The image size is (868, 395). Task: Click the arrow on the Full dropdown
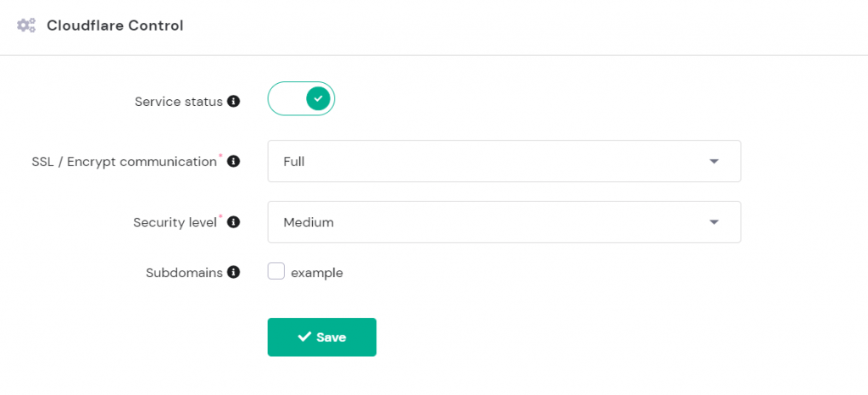pyautogui.click(x=714, y=161)
